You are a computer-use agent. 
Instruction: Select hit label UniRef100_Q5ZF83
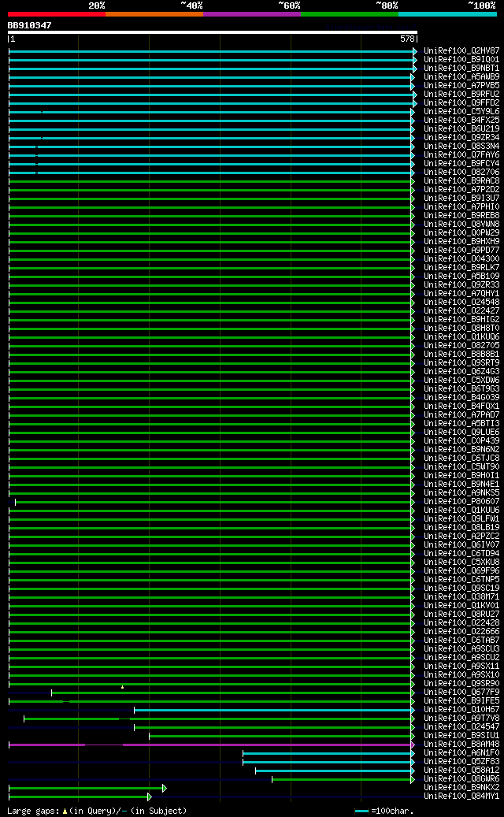click(461, 761)
